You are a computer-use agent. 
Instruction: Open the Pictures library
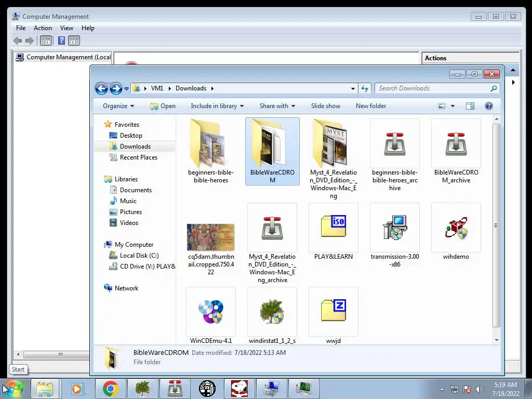pyautogui.click(x=130, y=212)
